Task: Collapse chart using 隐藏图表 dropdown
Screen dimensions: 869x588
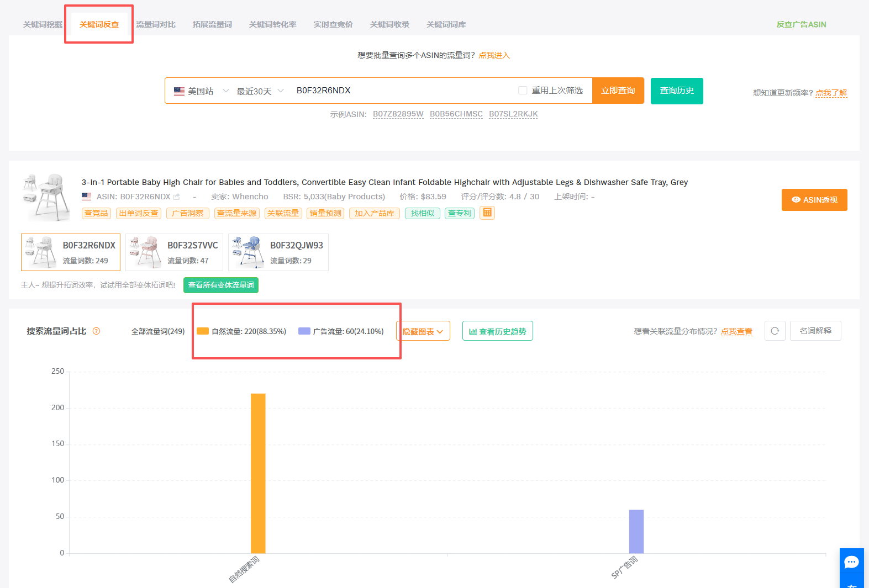Action: pyautogui.click(x=423, y=331)
